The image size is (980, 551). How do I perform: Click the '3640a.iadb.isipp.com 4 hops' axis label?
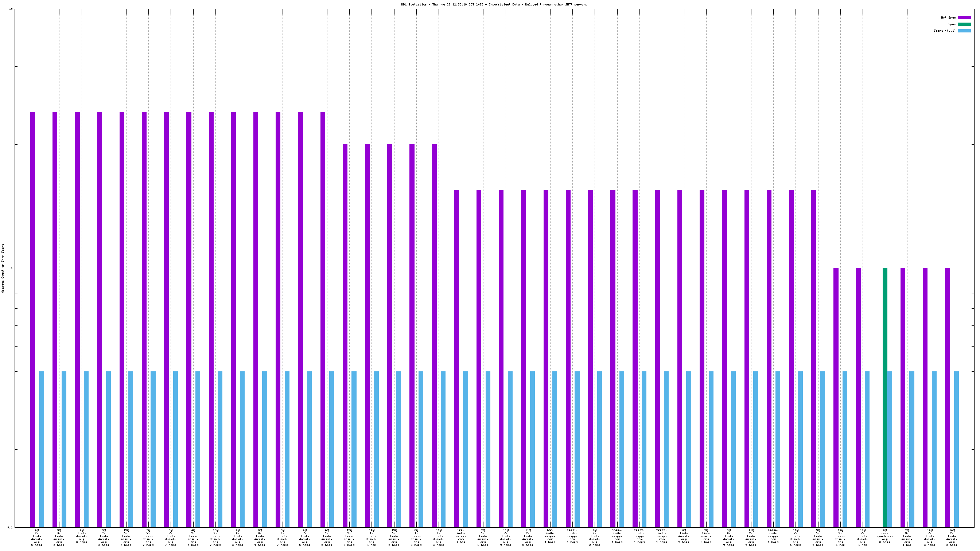pos(617,537)
